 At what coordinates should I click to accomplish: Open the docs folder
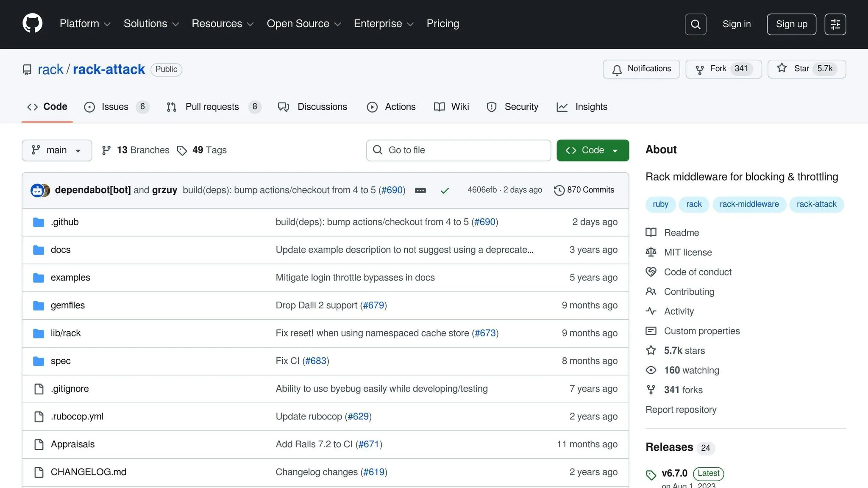click(61, 250)
